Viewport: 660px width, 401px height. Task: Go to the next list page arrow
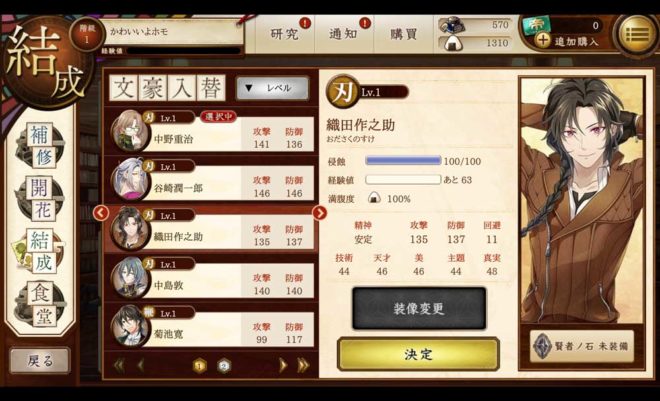(x=283, y=366)
